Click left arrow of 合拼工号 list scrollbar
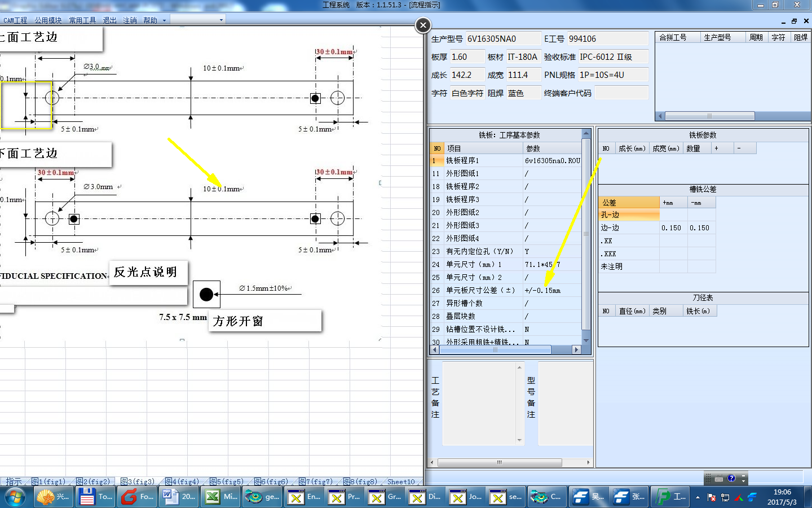The image size is (812, 508). pos(660,116)
